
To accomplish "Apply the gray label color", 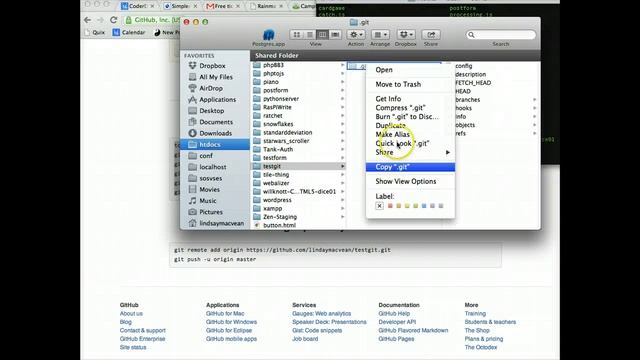I will click(441, 206).
